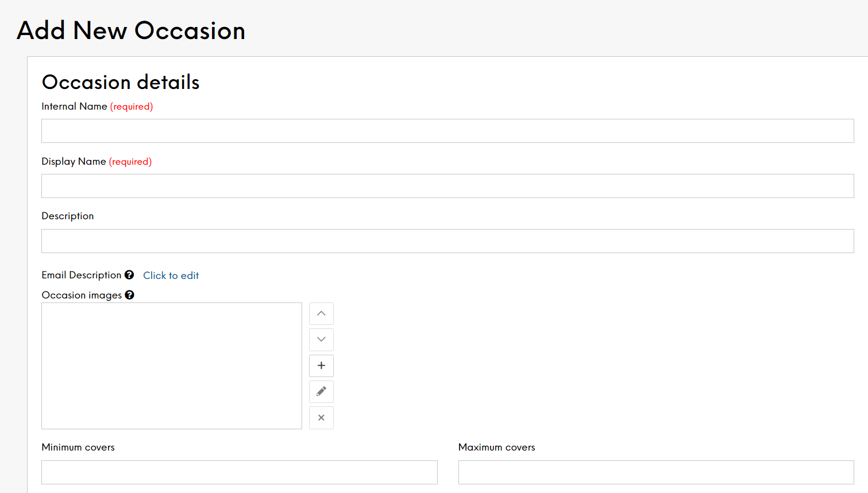868x493 pixels.
Task: Click the Internal Name label
Action: [x=74, y=106]
